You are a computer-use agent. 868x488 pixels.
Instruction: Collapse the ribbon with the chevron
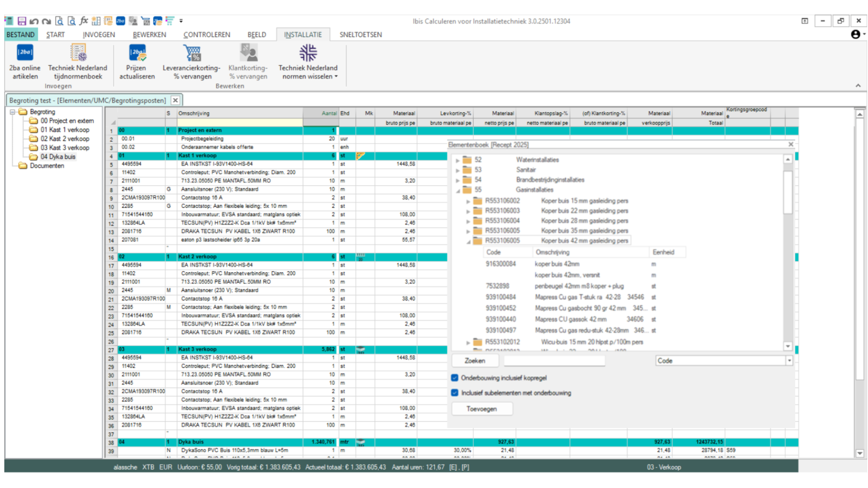pos(858,85)
